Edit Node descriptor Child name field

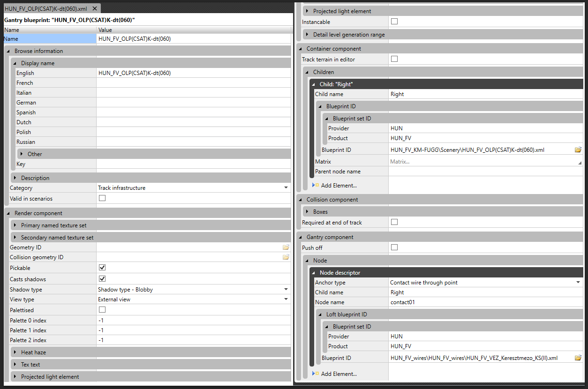(x=486, y=292)
